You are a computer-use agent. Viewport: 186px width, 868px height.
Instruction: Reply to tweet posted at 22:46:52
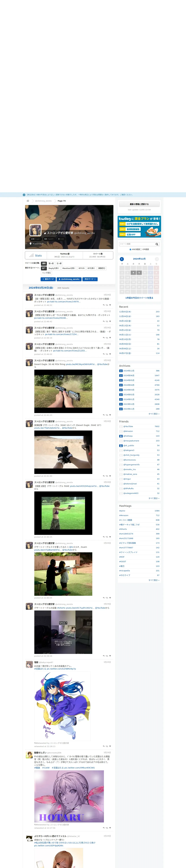pyautogui.click(x=104, y=305)
